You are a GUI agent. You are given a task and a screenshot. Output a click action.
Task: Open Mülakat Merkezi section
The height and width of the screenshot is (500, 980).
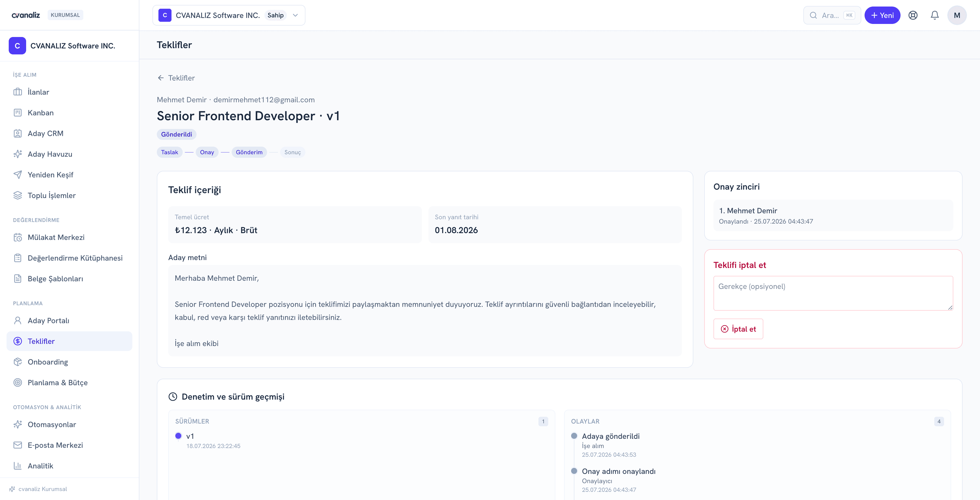click(x=69, y=237)
